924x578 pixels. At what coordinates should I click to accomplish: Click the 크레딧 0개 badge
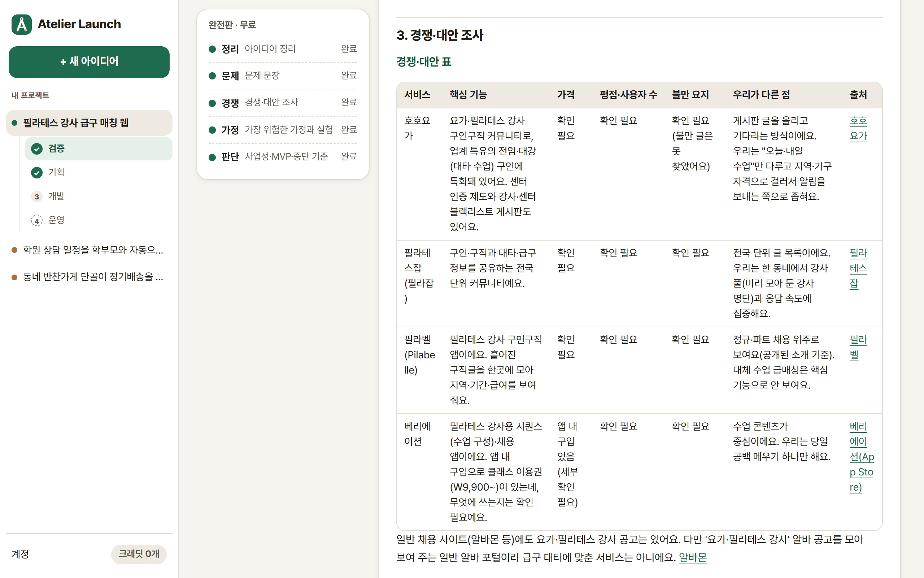click(x=139, y=554)
